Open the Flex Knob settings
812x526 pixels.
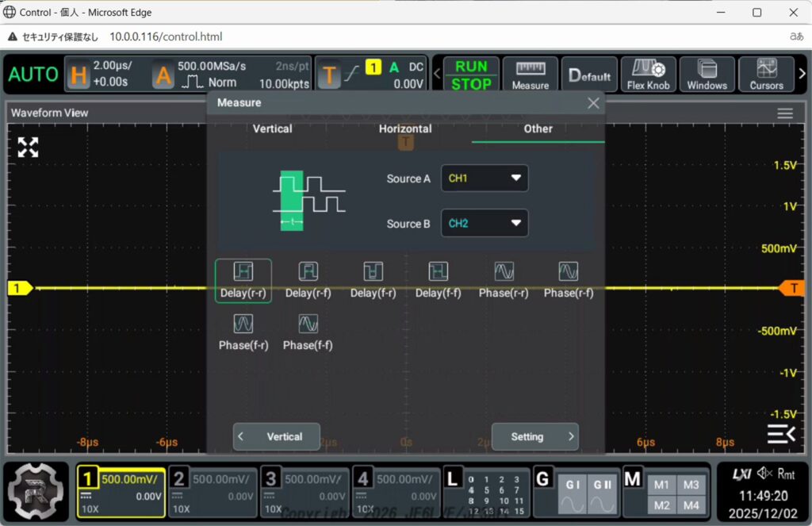648,75
